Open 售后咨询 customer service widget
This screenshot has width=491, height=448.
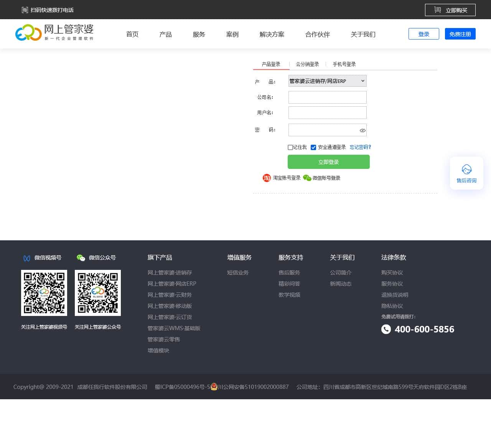pos(466,173)
